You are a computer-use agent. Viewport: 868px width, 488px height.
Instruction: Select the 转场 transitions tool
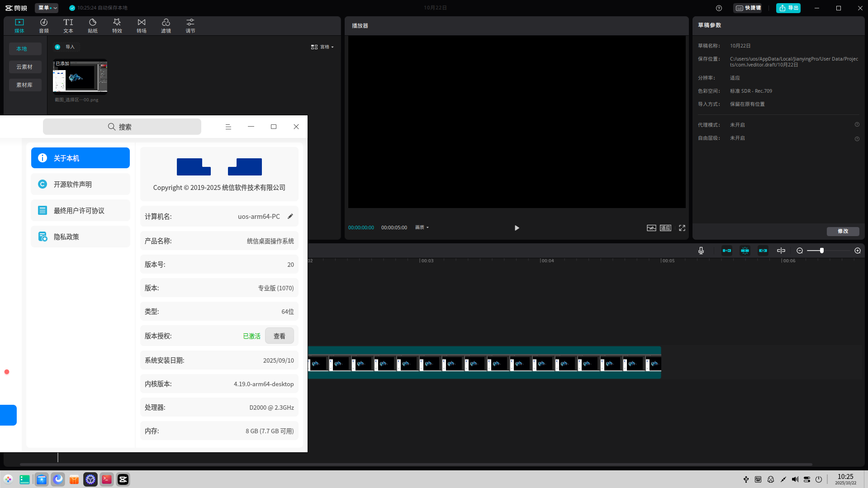click(142, 26)
